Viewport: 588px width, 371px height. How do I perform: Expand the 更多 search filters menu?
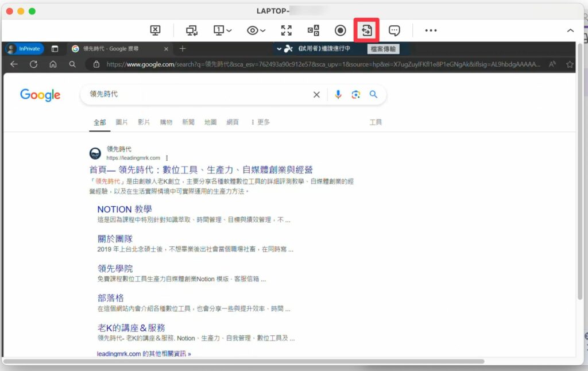tap(261, 122)
